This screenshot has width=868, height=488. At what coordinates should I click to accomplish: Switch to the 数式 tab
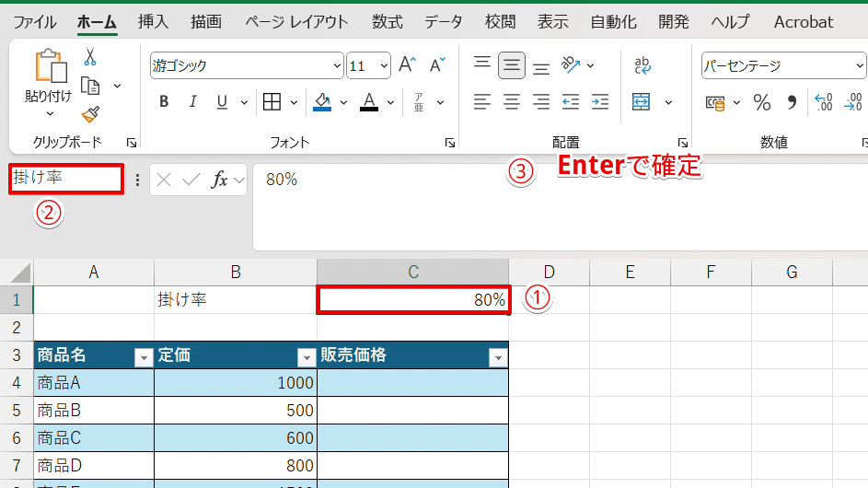pyautogui.click(x=387, y=22)
